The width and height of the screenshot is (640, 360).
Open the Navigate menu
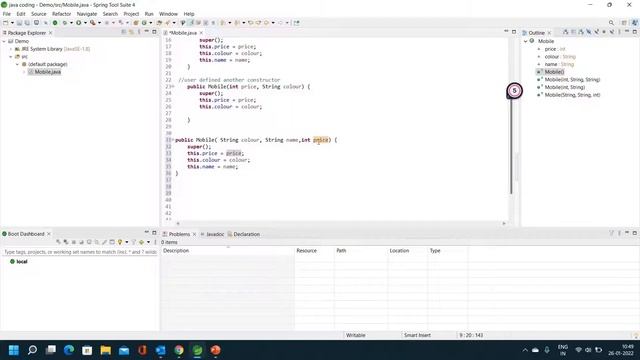point(87,14)
